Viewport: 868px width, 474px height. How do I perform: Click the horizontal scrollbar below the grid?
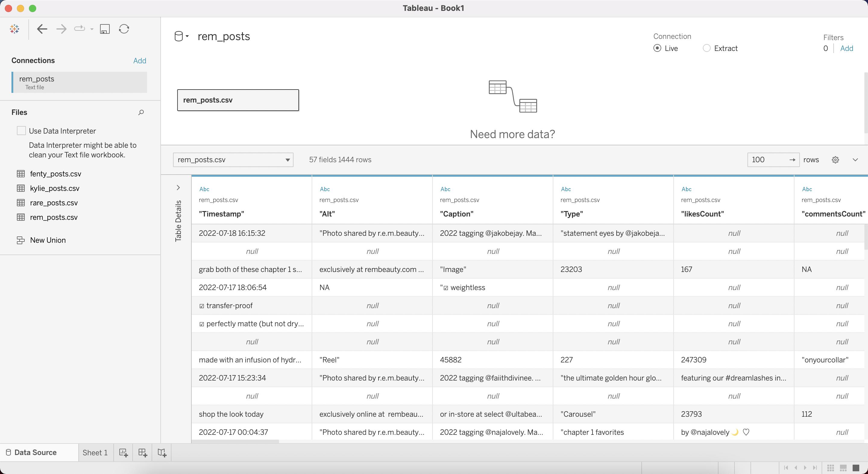click(235, 441)
